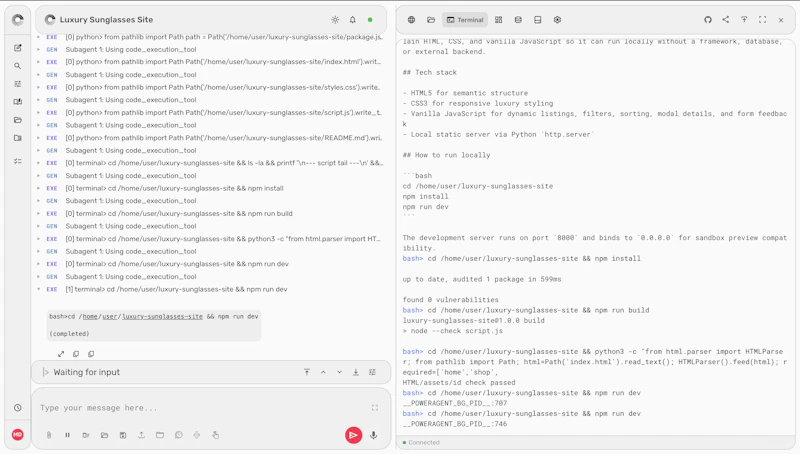This screenshot has width=800, height=454.
Task: Click the share icon in right panel
Action: point(726,20)
